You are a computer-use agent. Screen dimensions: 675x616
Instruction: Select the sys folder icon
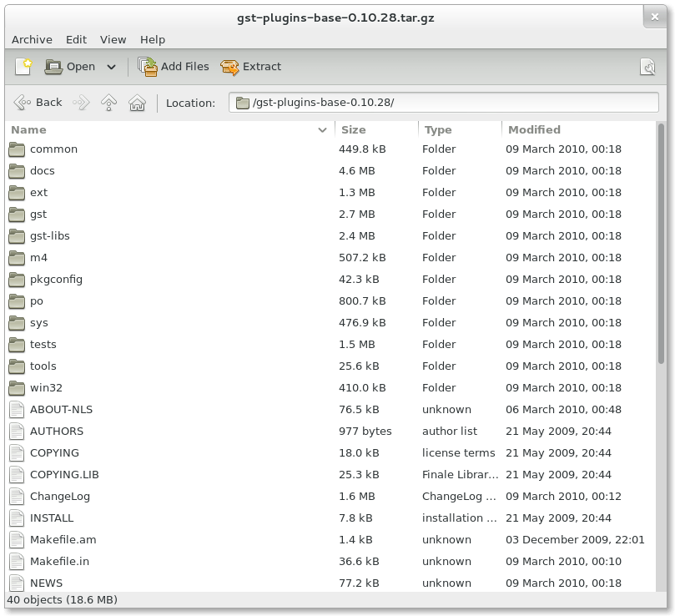17,323
